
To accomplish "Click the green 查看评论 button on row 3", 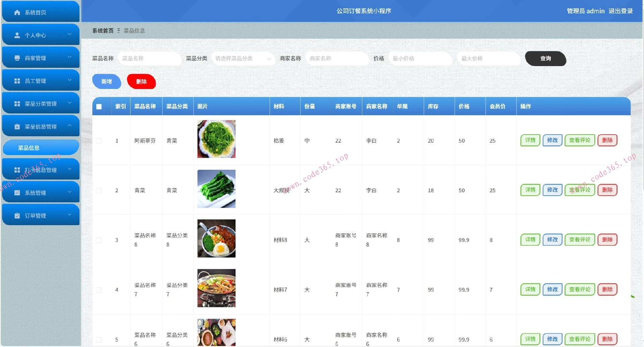I will 579,239.
